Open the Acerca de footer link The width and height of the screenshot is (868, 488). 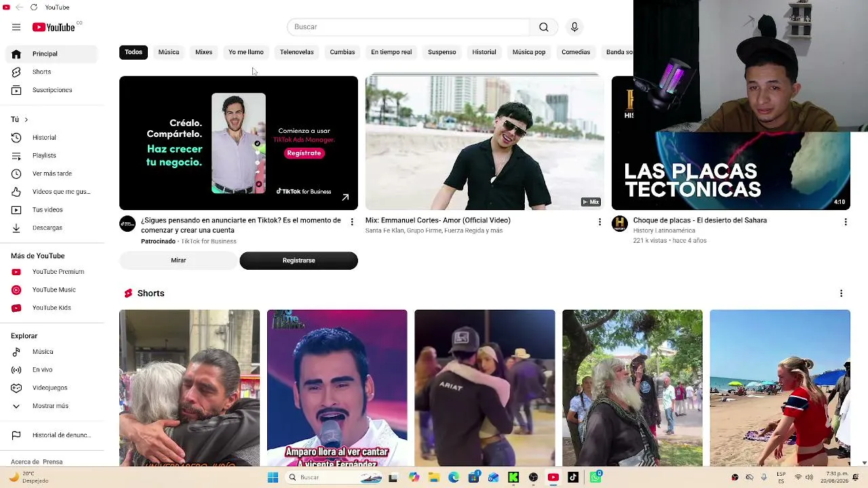tap(25, 462)
